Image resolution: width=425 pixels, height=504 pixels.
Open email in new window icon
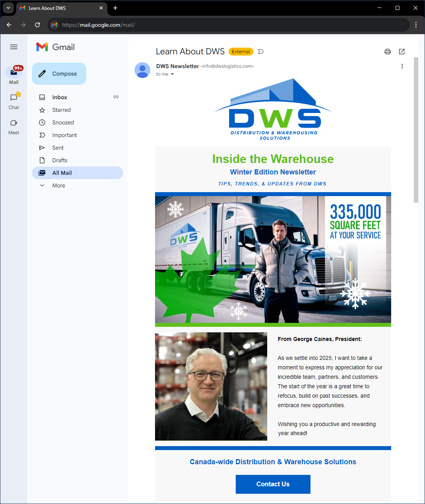pos(402,52)
